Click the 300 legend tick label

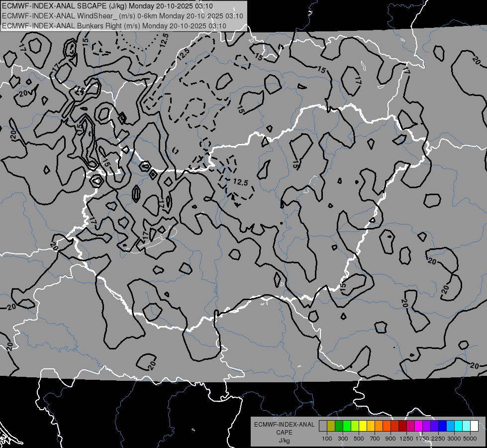pyautogui.click(x=343, y=439)
